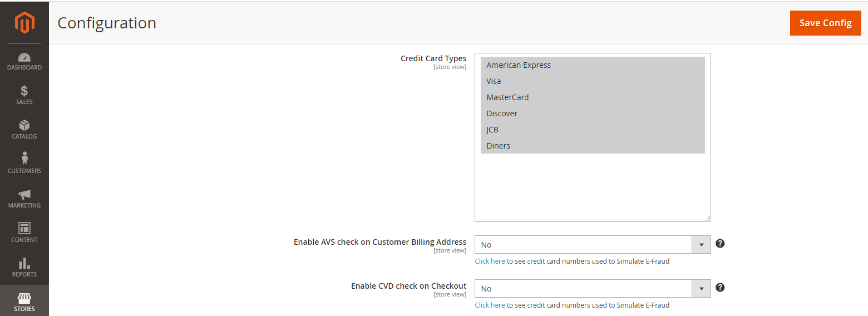Select American Express in card types list
Screen dimensions: 868x316
[x=519, y=65]
